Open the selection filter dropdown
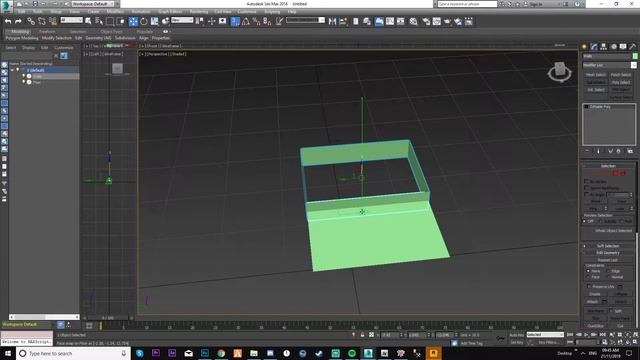The height and width of the screenshot is (360, 640). coord(71,20)
